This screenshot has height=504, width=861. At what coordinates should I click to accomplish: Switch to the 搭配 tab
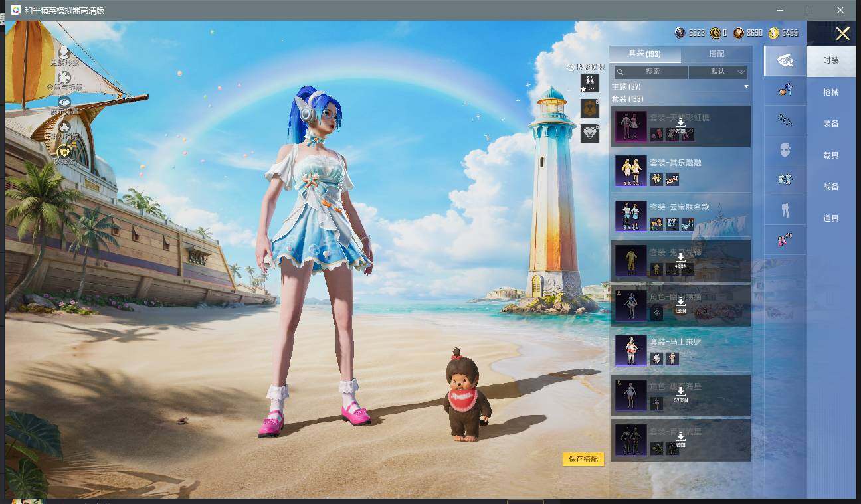pyautogui.click(x=717, y=54)
